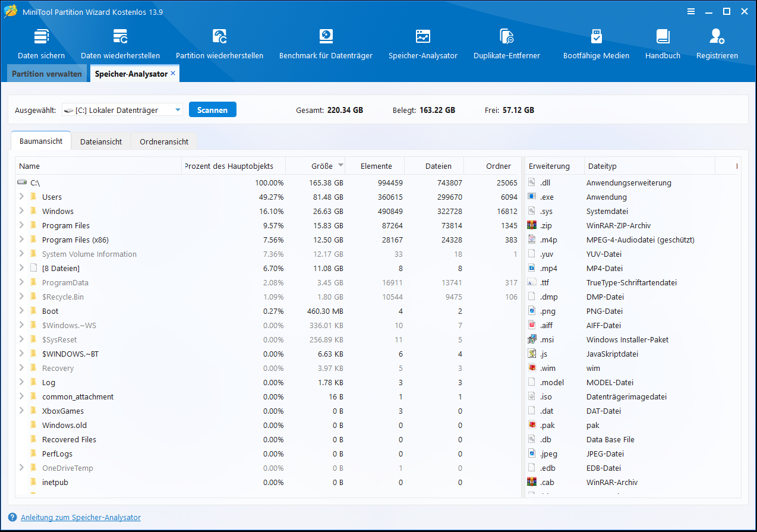This screenshot has width=757, height=532.
Task: Expand the Windows folder
Action: 21,211
